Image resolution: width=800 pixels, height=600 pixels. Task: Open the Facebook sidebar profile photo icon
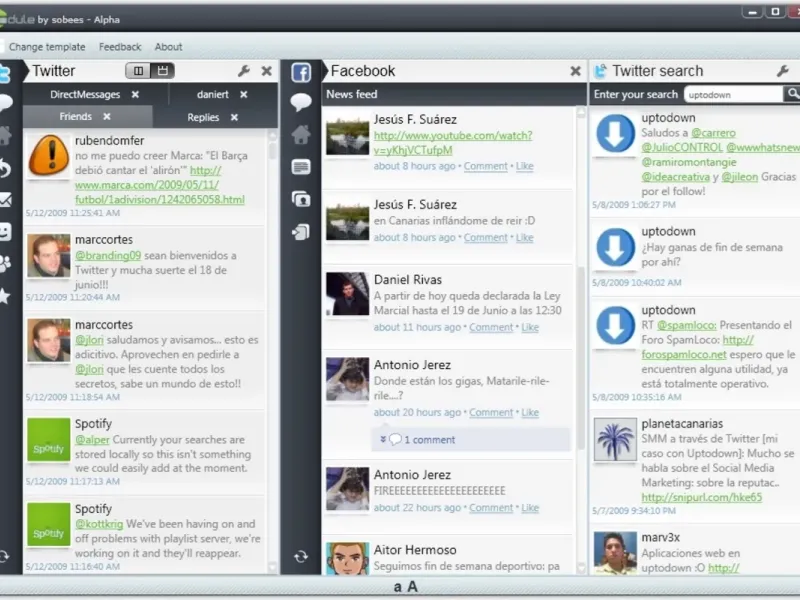(301, 199)
